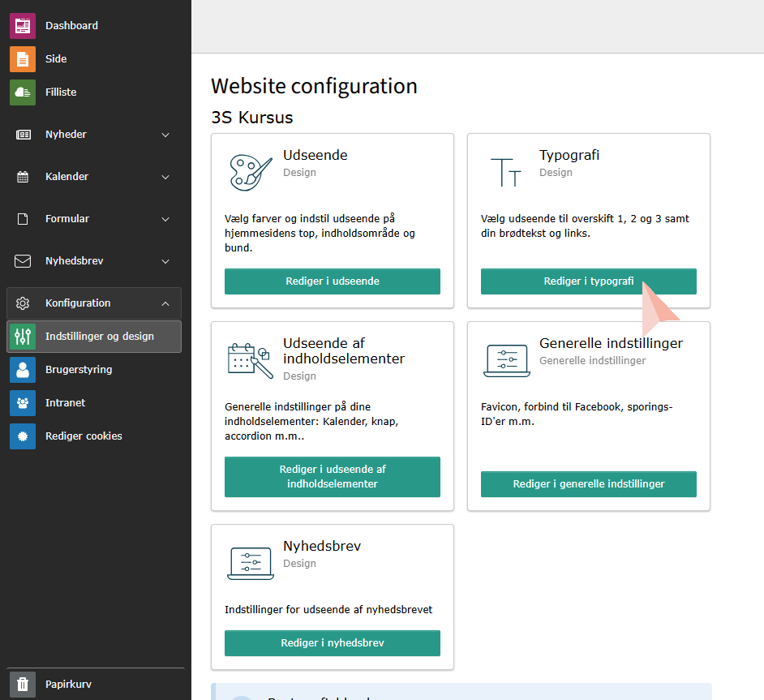Click the Rediger i typografi button
This screenshot has height=700, width=764.
pyautogui.click(x=588, y=281)
